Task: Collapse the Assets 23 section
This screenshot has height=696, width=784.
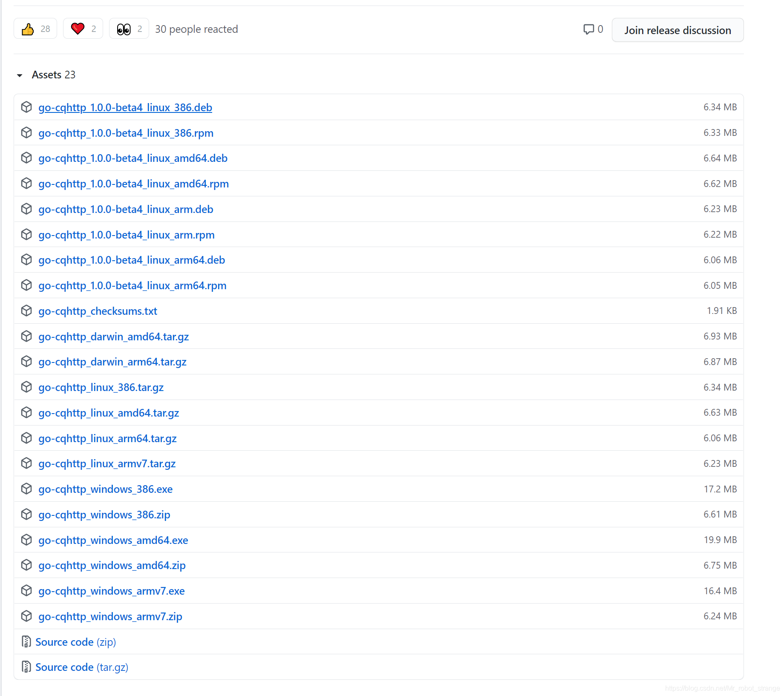Action: [46, 75]
